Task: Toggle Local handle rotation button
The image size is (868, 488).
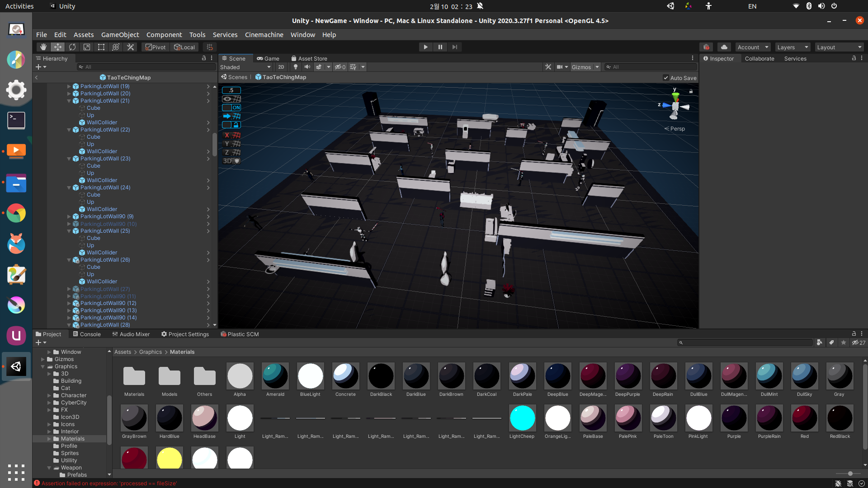Action: pos(184,47)
